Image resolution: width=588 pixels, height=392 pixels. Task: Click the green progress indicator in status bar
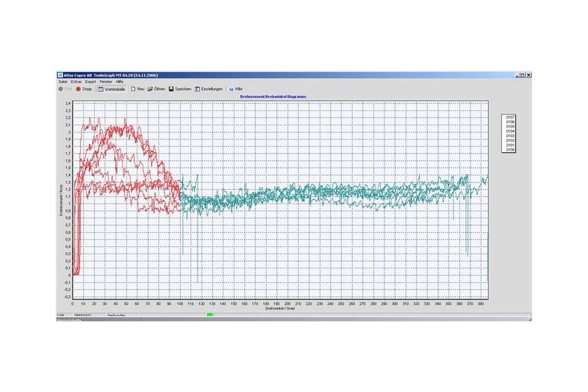(210, 314)
